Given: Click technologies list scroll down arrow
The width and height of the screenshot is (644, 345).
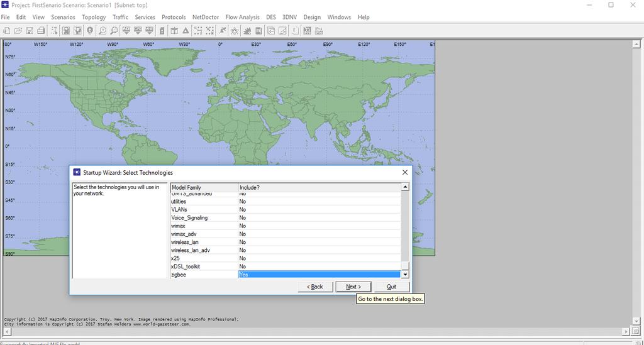Looking at the screenshot, I should pos(406,275).
